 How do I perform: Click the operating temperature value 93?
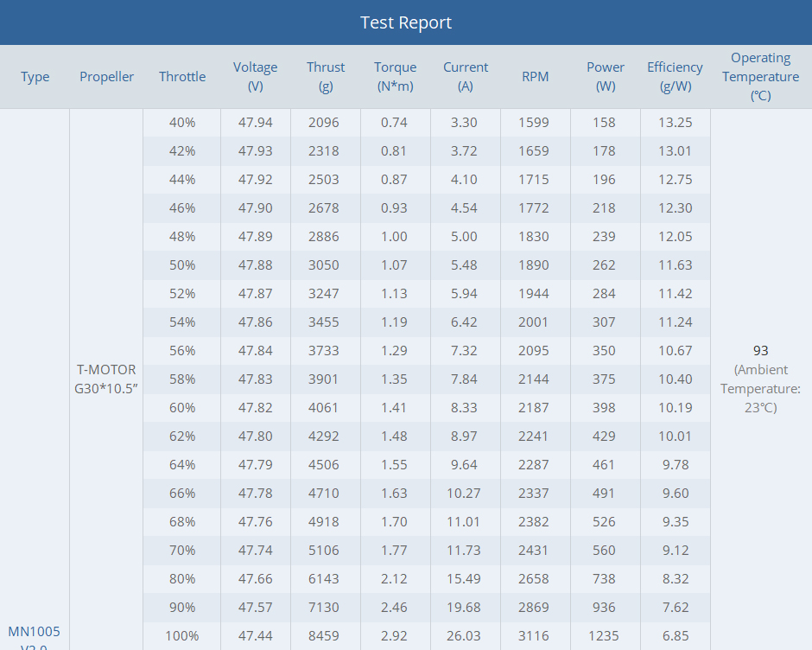(760, 350)
